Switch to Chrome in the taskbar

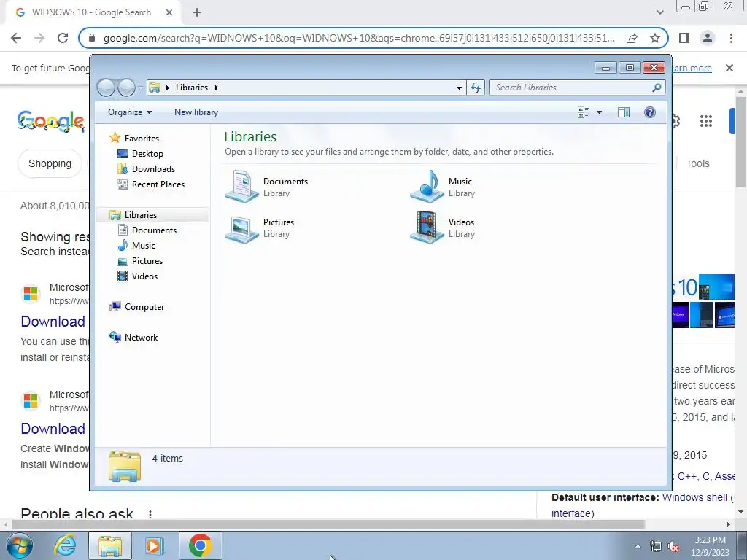click(x=200, y=545)
